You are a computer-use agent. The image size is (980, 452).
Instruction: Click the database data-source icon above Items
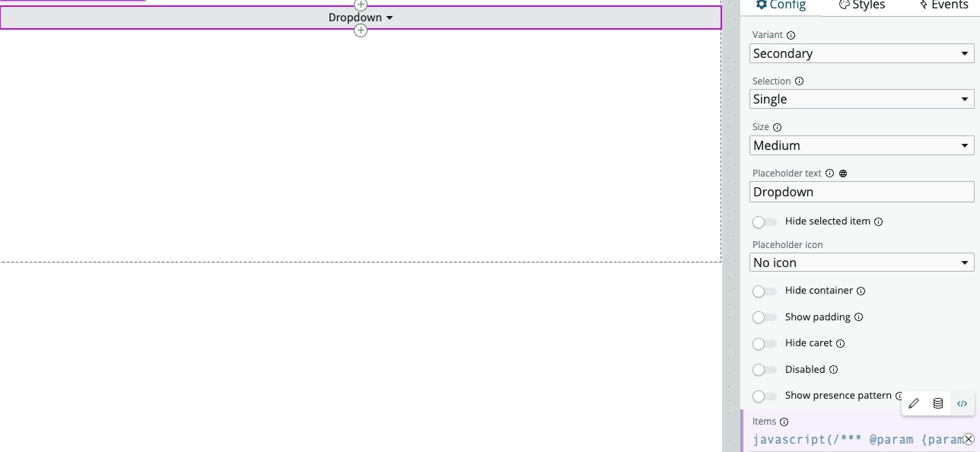click(x=938, y=404)
